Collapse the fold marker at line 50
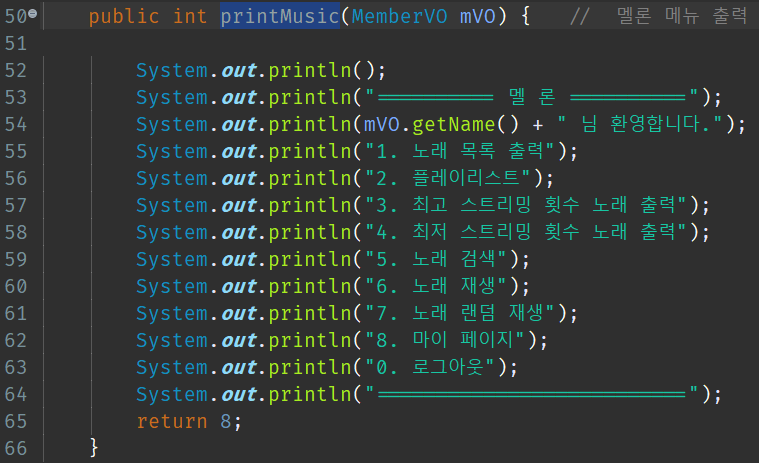 tap(32, 13)
